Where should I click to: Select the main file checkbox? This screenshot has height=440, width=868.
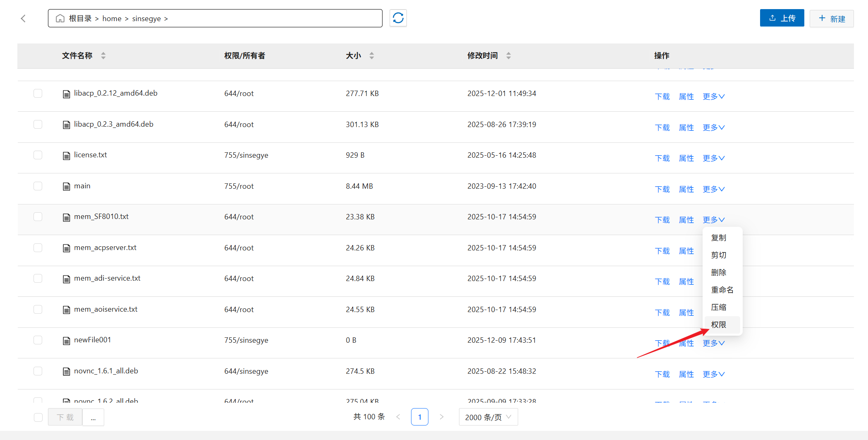pyautogui.click(x=38, y=186)
